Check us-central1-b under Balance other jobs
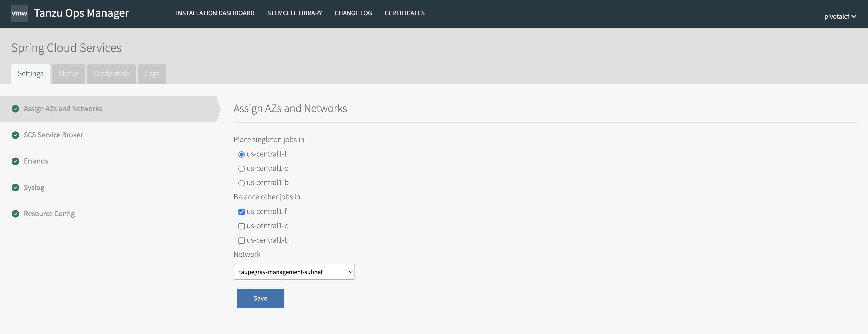 coord(241,240)
